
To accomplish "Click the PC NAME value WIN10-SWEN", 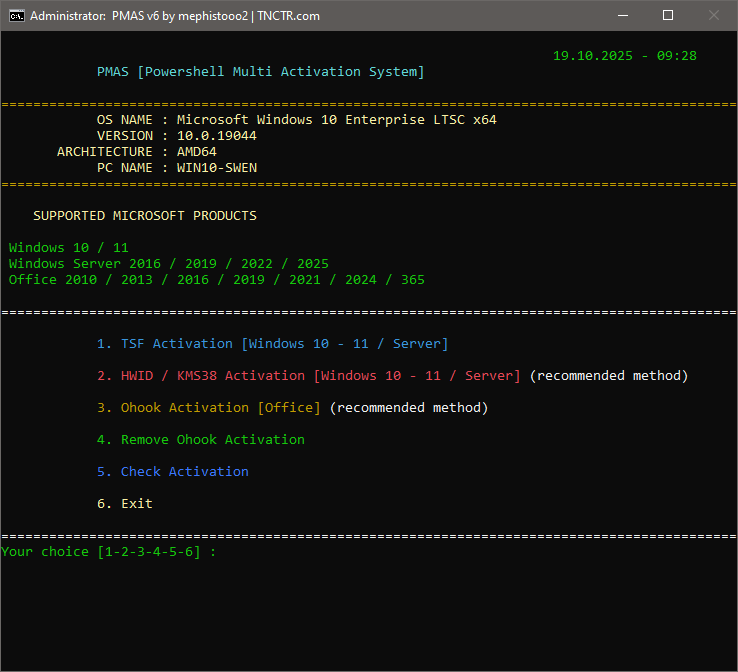I will point(216,167).
